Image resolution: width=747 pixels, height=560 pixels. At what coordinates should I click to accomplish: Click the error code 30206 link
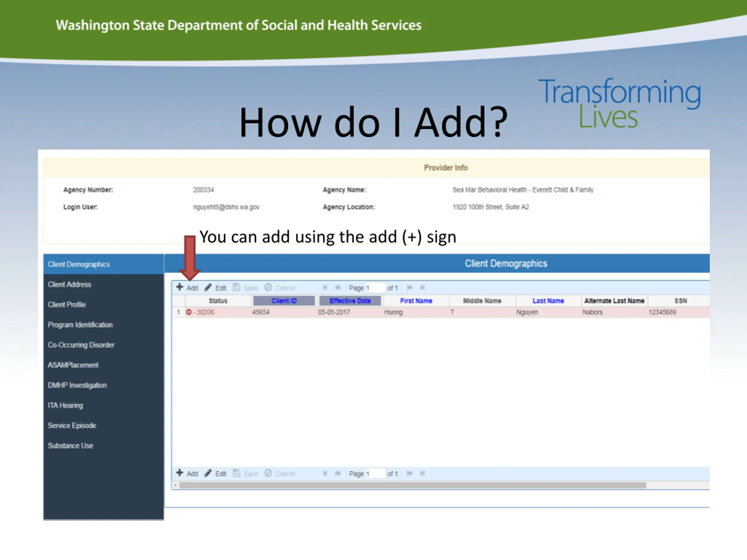point(205,312)
